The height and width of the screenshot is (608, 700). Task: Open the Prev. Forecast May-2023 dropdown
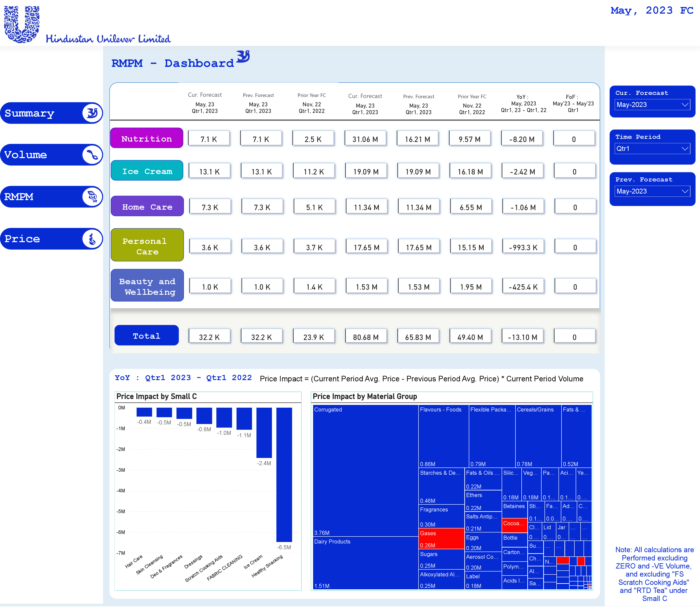(x=652, y=191)
